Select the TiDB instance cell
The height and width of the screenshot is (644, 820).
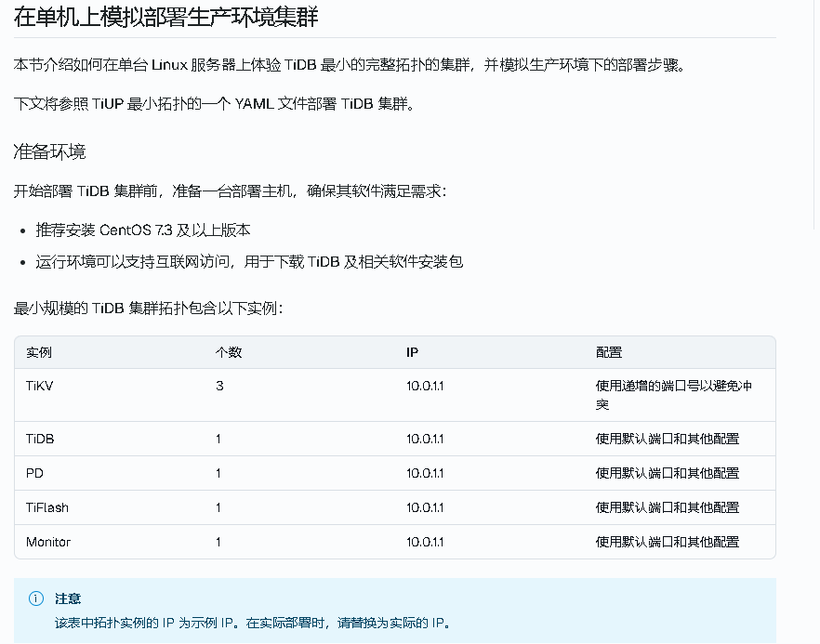[x=40, y=439]
